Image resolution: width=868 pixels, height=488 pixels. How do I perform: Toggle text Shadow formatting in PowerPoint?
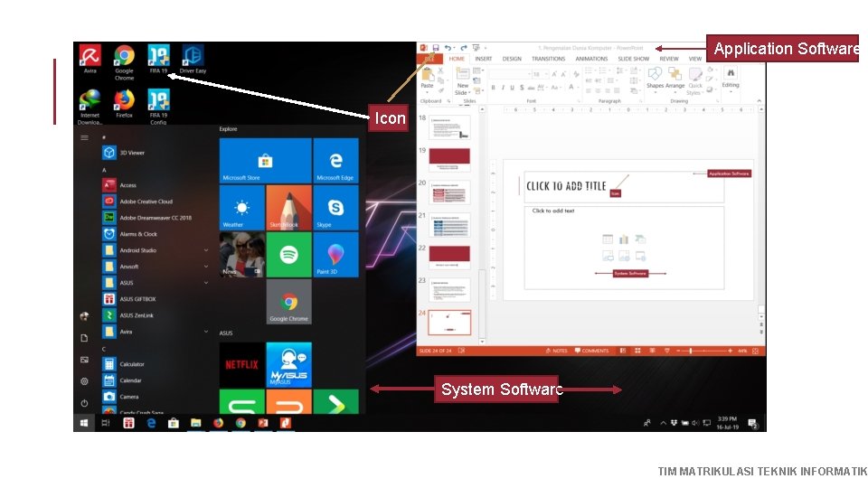(x=522, y=88)
